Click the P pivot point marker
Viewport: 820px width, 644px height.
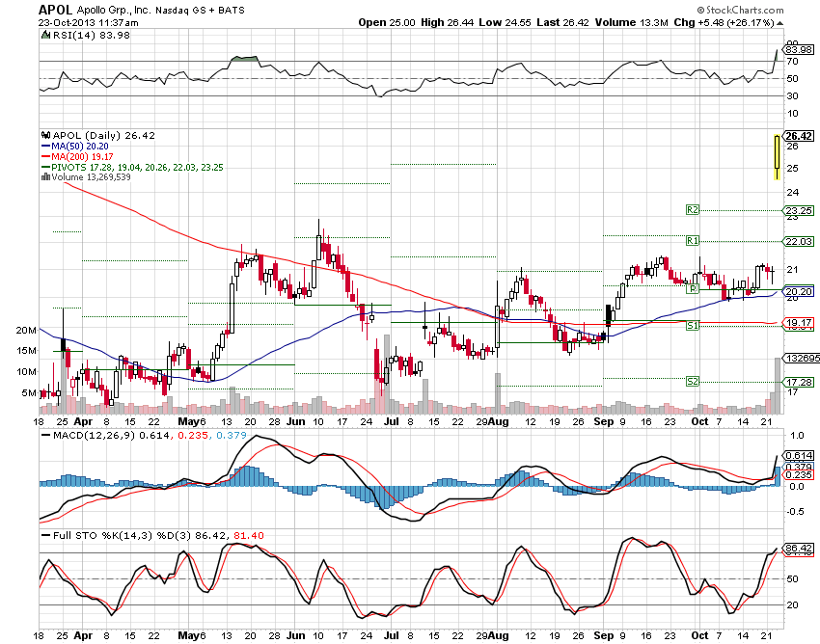point(693,288)
